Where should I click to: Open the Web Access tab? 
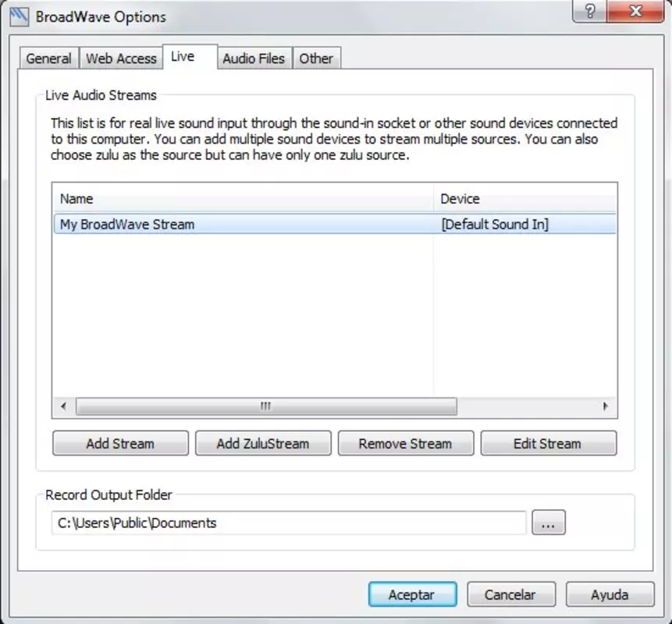tap(121, 58)
